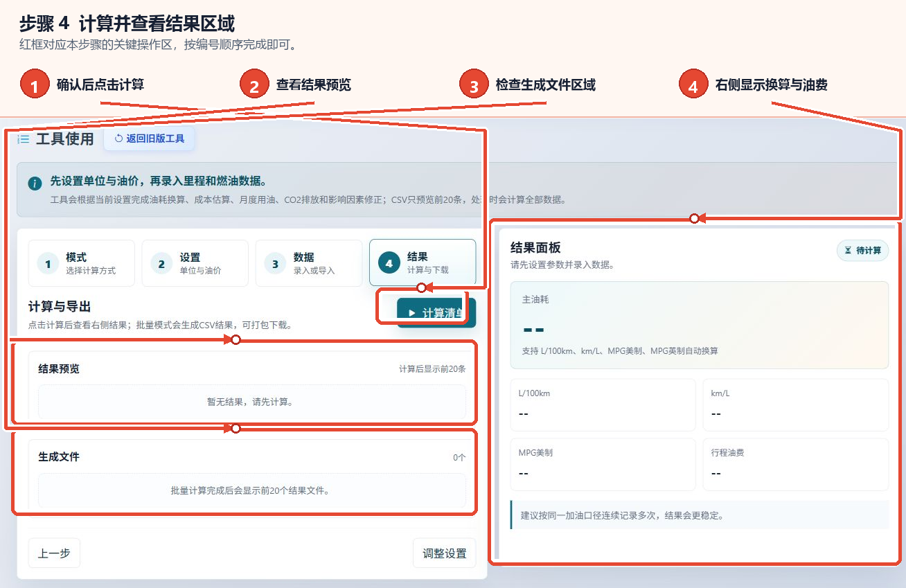The width and height of the screenshot is (906, 588).
Task: Click the 计算清单 calculate button
Action: (436, 313)
